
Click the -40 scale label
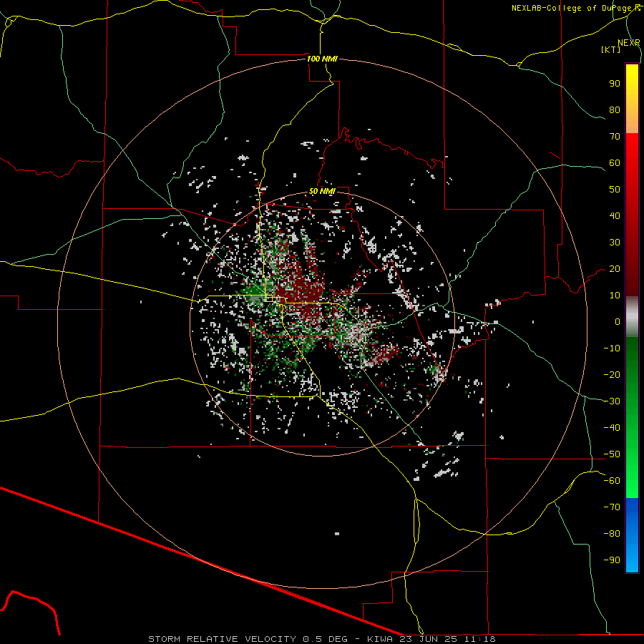pyautogui.click(x=612, y=428)
